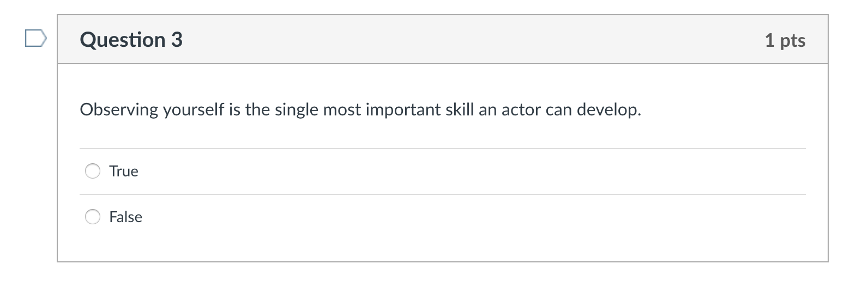Click the empty area right of True
Screen dimensions: 868x282
point(472,171)
